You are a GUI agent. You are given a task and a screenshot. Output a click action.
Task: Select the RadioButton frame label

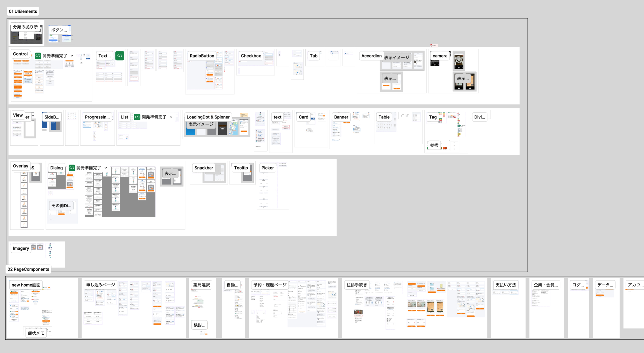tap(202, 56)
